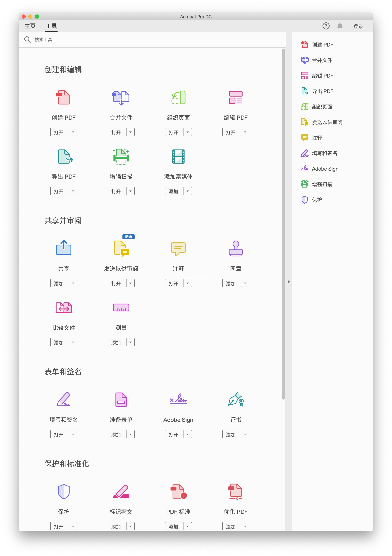
Task: Click the 编辑 PDF tool icon in main grid
Action: point(235,97)
